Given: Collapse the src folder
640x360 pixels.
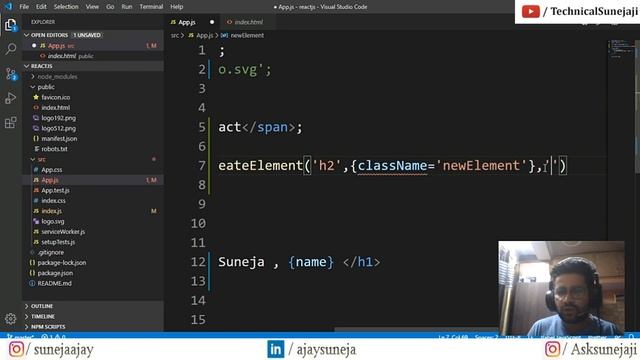Looking at the screenshot, I should click(x=42, y=159).
